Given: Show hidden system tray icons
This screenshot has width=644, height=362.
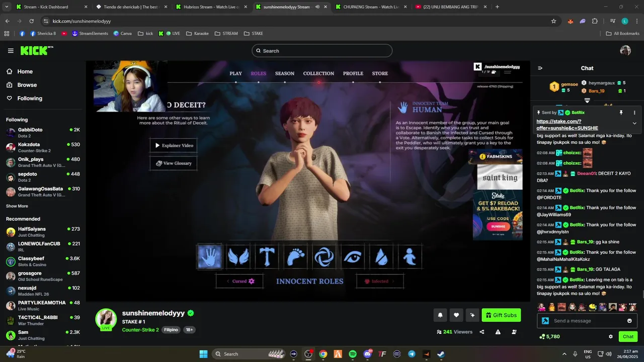Looking at the screenshot, I should [x=564, y=354].
